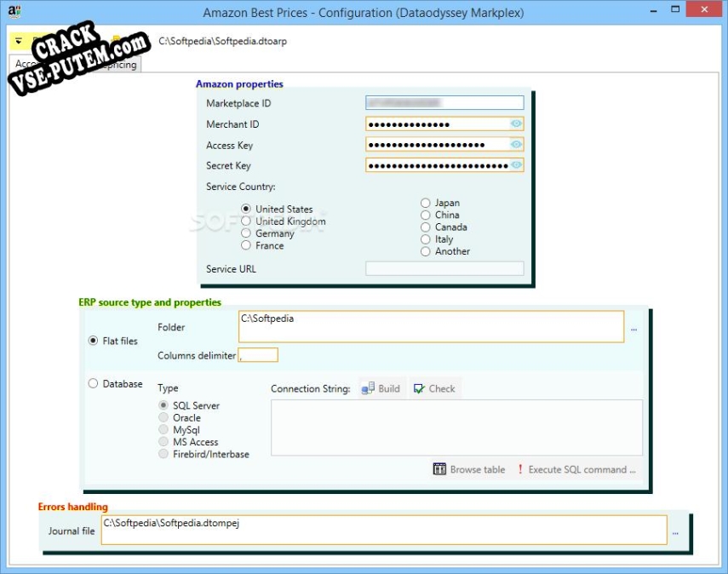This screenshot has height=574, width=728.
Task: Click the Amazon properties heading
Action: 239,84
